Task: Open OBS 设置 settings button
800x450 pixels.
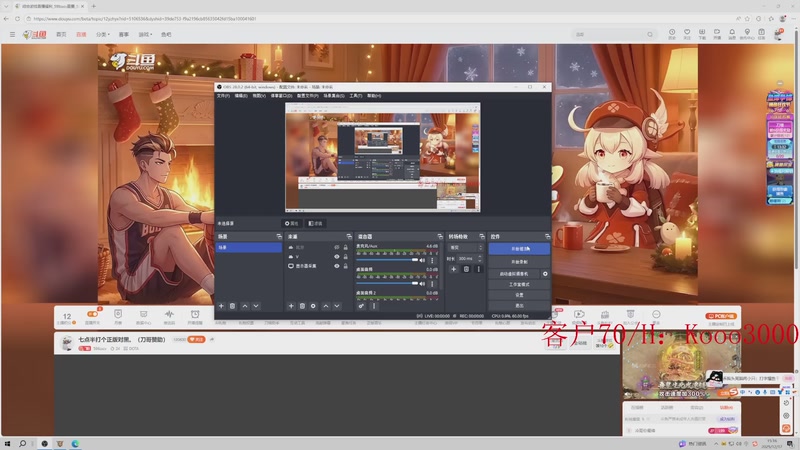Action: pyautogui.click(x=519, y=295)
